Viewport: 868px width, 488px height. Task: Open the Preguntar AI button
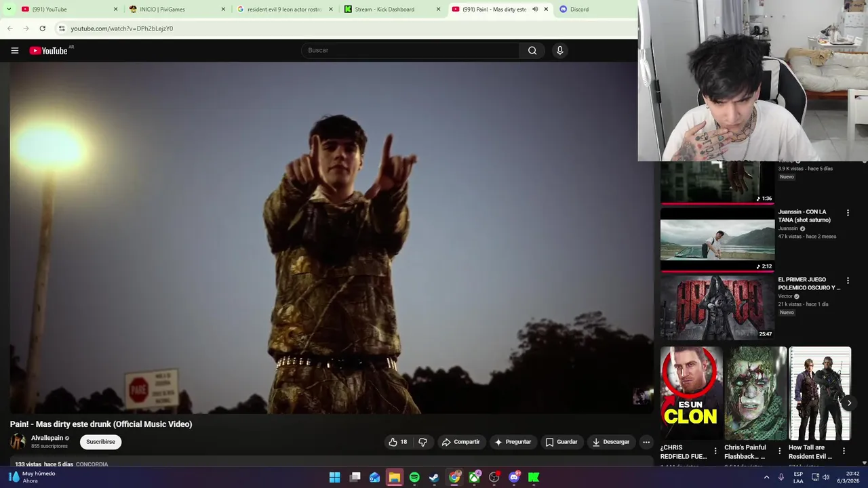point(513,442)
